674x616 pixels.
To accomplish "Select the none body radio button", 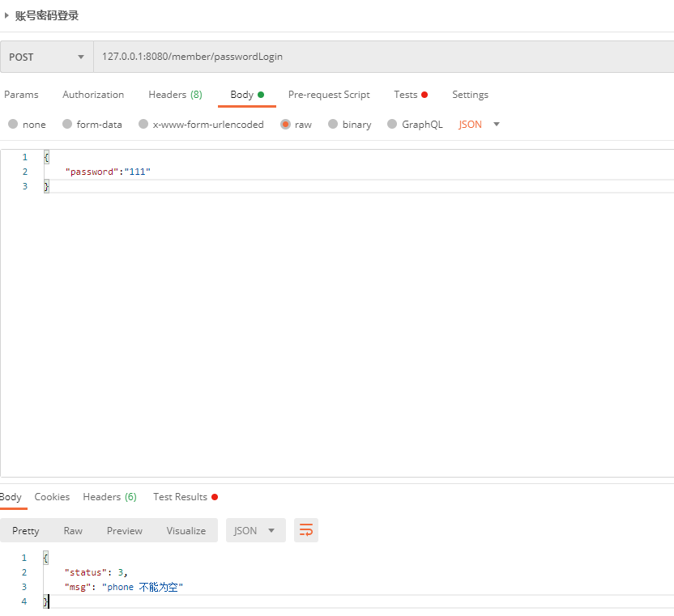I will 13,124.
